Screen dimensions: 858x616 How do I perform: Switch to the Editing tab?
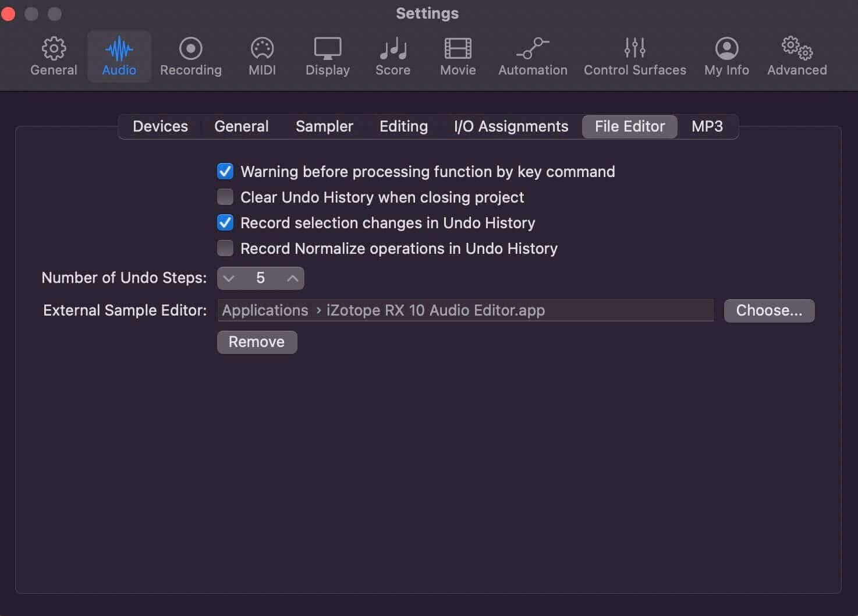[403, 126]
